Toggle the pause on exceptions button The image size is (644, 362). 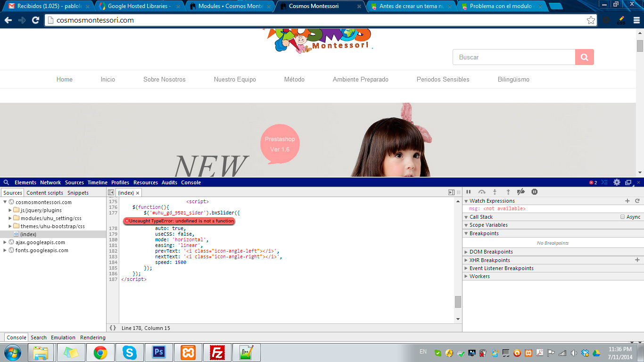coord(535,192)
